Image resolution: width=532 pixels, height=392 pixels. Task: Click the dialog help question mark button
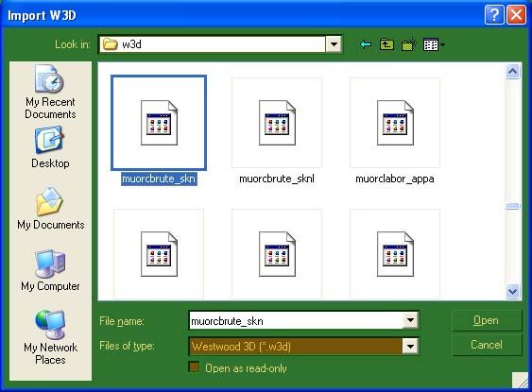[494, 15]
